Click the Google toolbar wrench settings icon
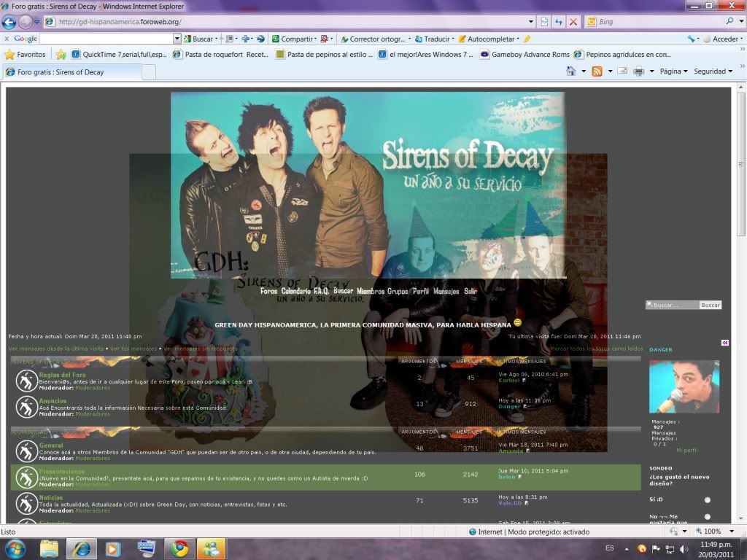747x560 pixels. coord(692,39)
